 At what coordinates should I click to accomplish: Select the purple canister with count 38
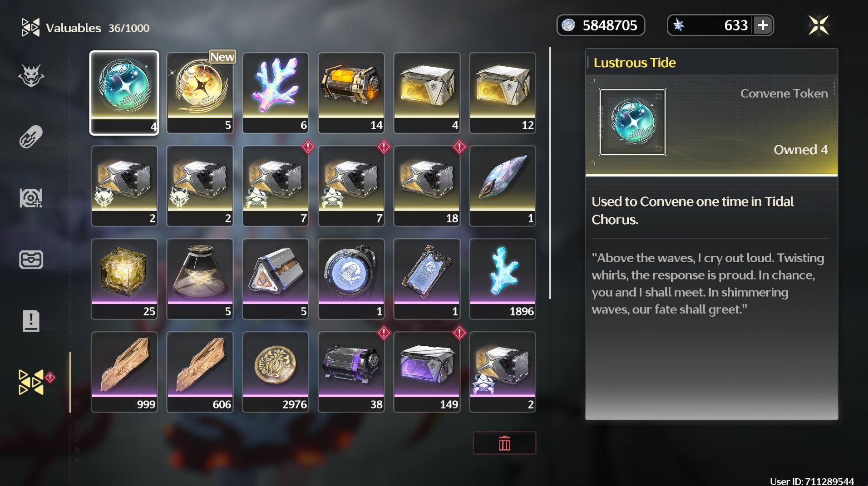pos(351,372)
